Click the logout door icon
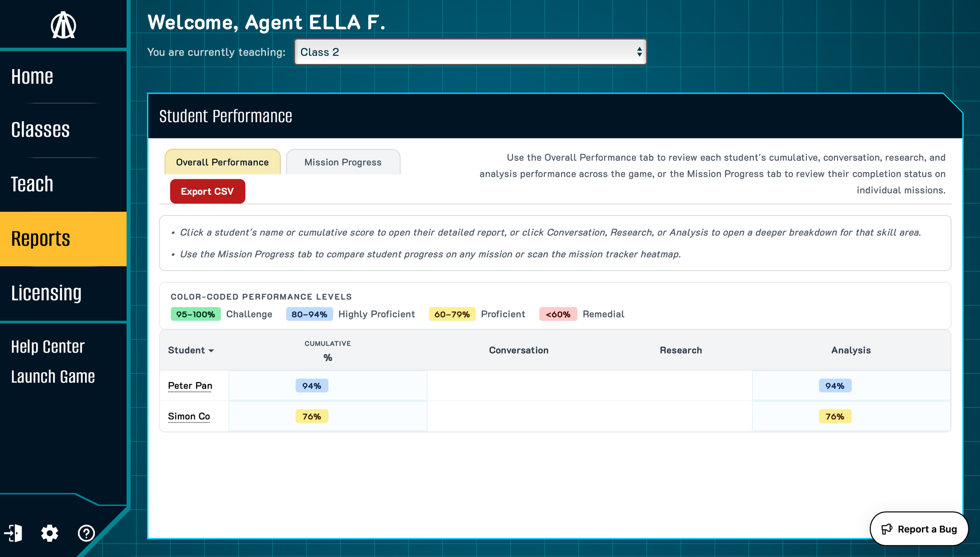Screen dimensions: 980x557 pyautogui.click(x=13, y=533)
